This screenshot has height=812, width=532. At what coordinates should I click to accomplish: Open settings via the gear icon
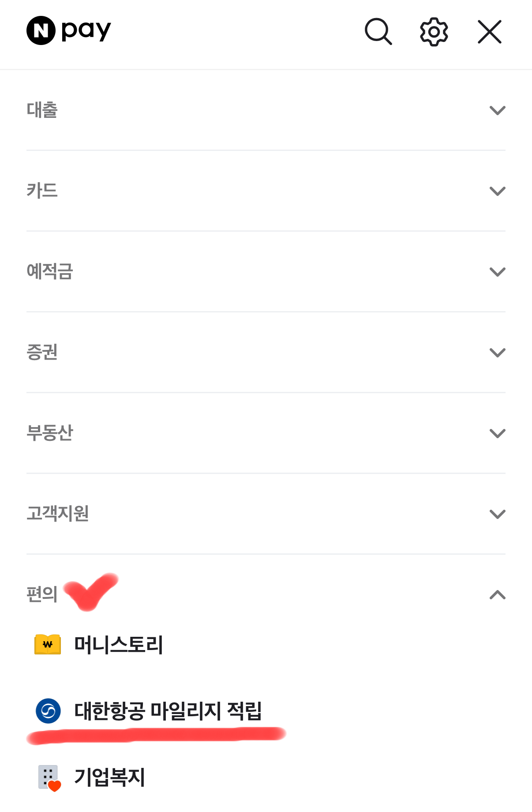coord(434,32)
